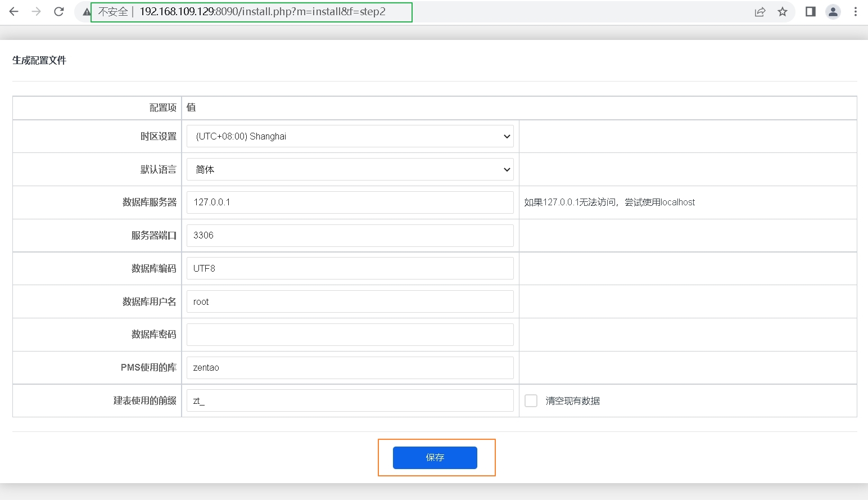This screenshot has width=868, height=500.
Task: Click the not-secure warning icon
Action: [x=87, y=12]
